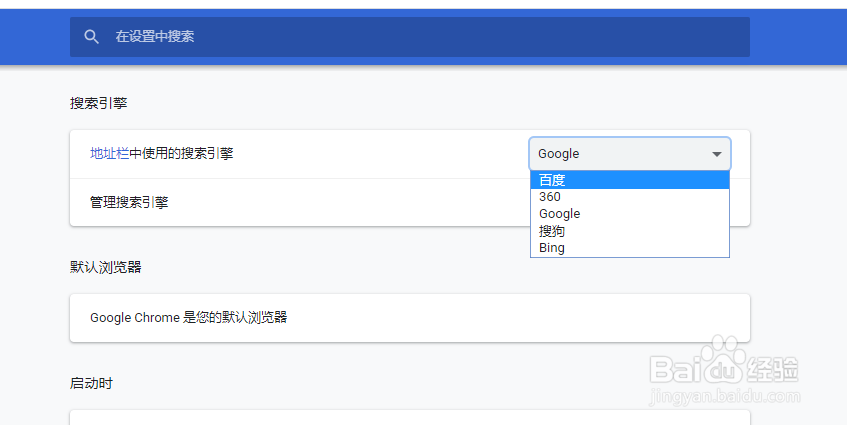This screenshot has width=847, height=425.
Task: Click the 经验 watermark text
Action: [x=772, y=369]
